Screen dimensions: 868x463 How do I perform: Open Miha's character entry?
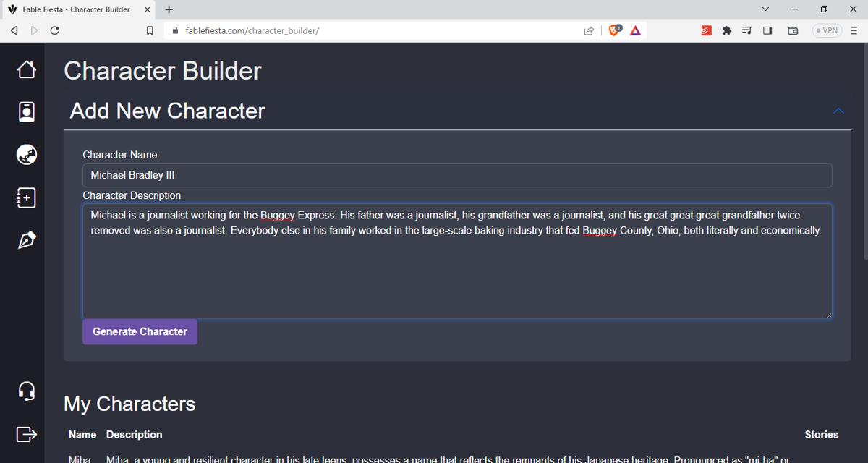[x=78, y=458]
